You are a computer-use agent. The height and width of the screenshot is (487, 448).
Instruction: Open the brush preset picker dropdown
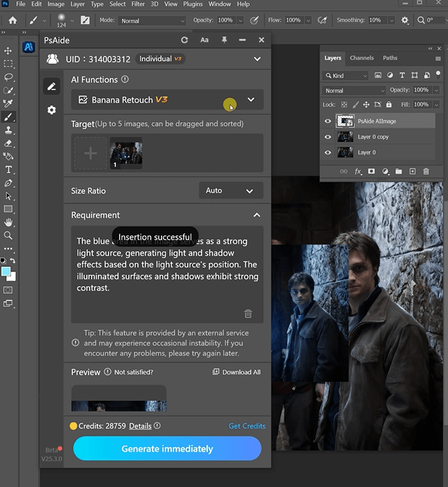click(x=72, y=21)
